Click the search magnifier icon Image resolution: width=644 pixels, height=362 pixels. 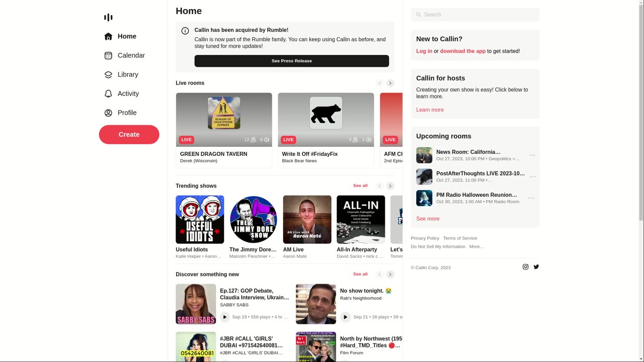[x=419, y=15]
